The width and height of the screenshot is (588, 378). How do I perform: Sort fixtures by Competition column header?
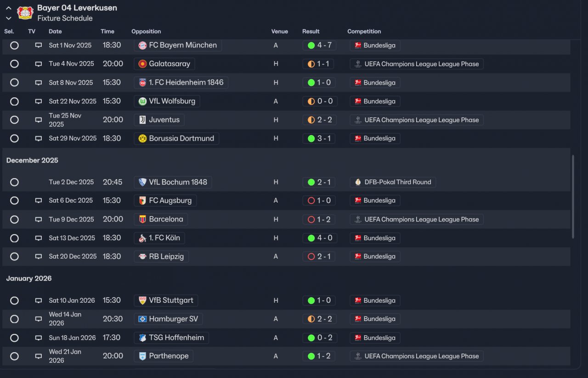(x=364, y=32)
